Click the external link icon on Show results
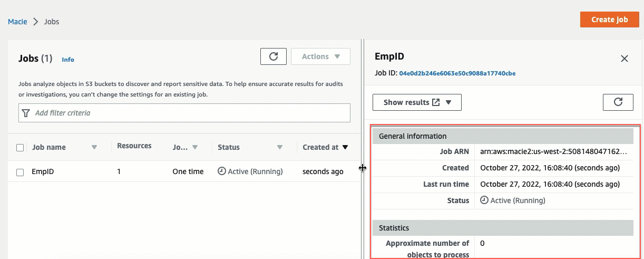 click(x=436, y=102)
